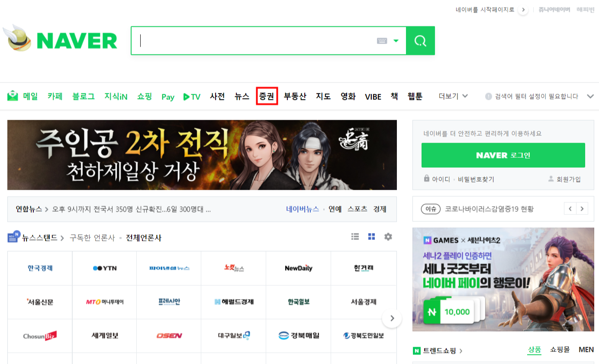The width and height of the screenshot is (599, 364).
Task: Open 서울신문 press logo
Action: point(40,302)
